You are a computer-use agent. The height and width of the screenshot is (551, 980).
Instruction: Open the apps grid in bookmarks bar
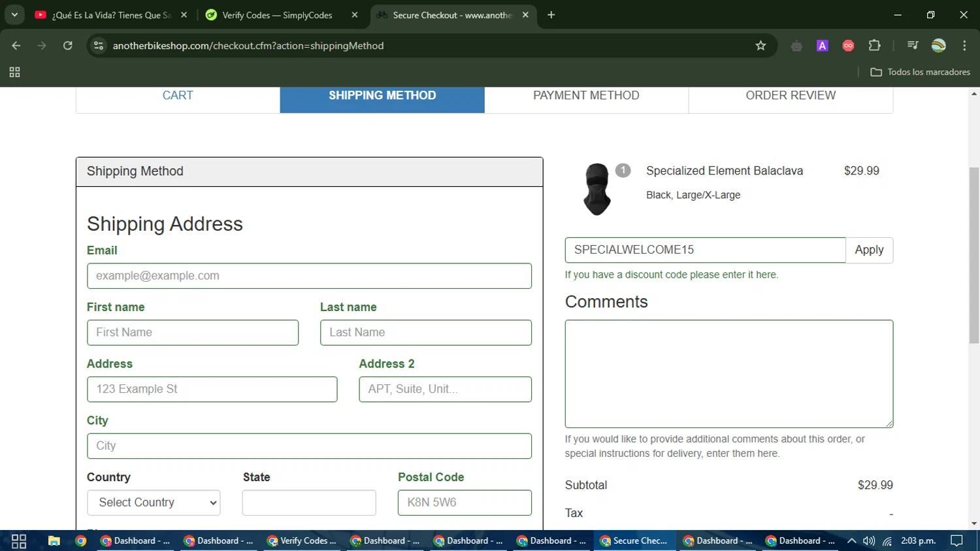point(14,72)
